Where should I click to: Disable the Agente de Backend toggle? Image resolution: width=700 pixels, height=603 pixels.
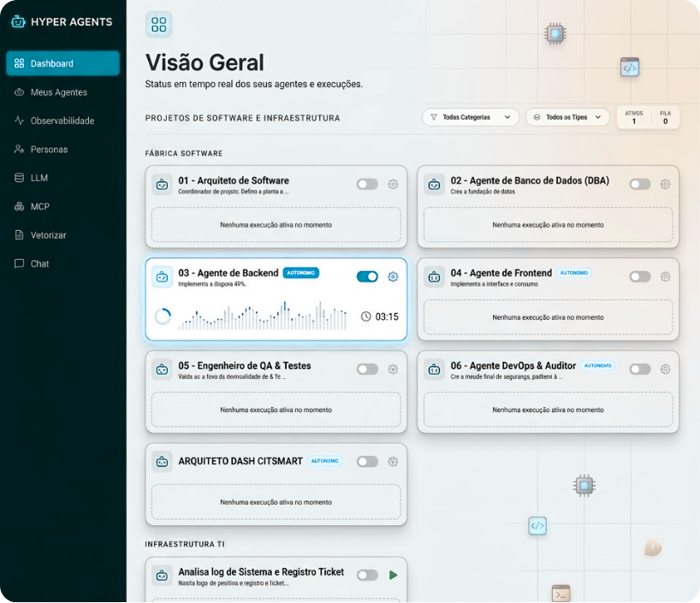pyautogui.click(x=367, y=276)
